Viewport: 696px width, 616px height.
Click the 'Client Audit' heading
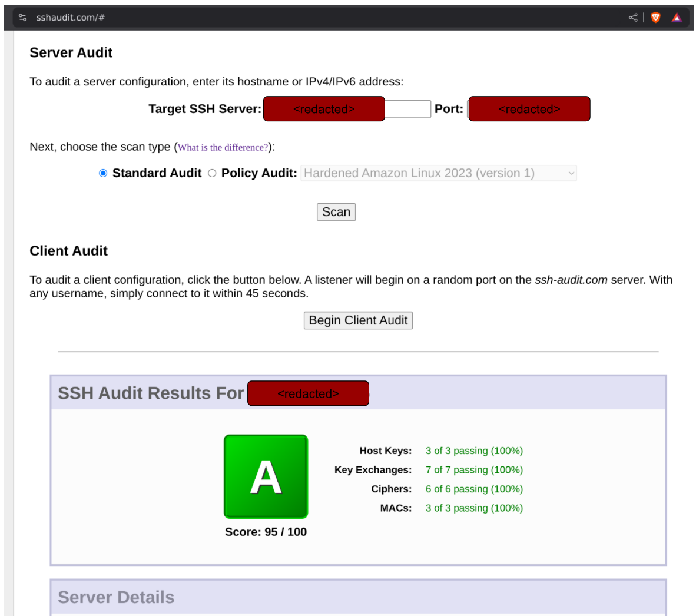(69, 251)
